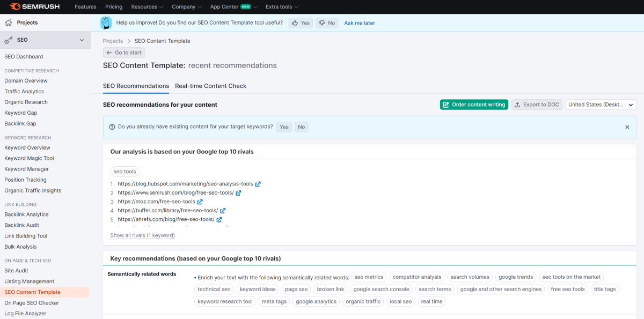This screenshot has width=644, height=319.
Task: Click 'keyword research tool' chip
Action: [x=225, y=301]
